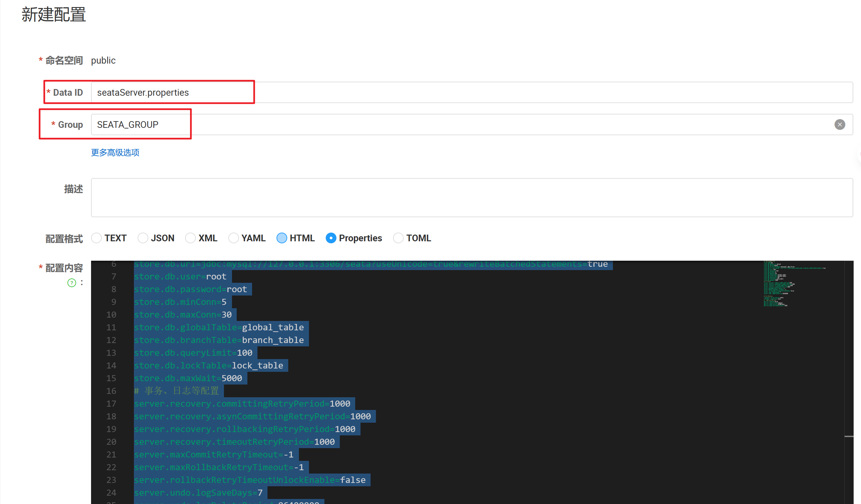
Task: Click into the 描述 description text area
Action: (471, 197)
